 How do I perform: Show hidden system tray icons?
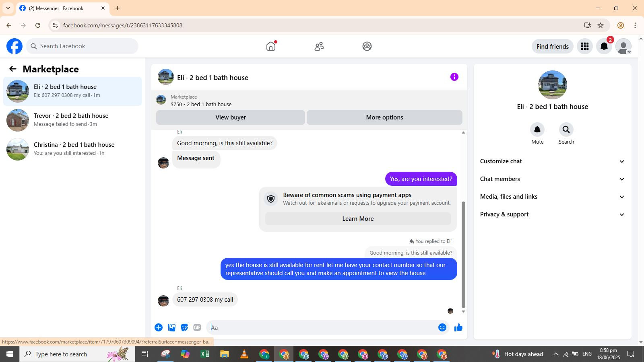click(x=555, y=354)
